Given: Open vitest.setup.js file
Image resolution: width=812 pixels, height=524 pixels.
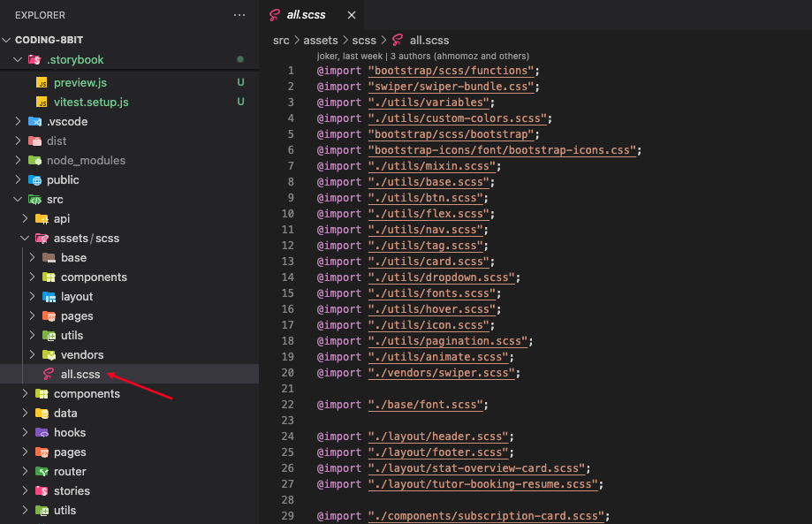Looking at the screenshot, I should point(91,102).
